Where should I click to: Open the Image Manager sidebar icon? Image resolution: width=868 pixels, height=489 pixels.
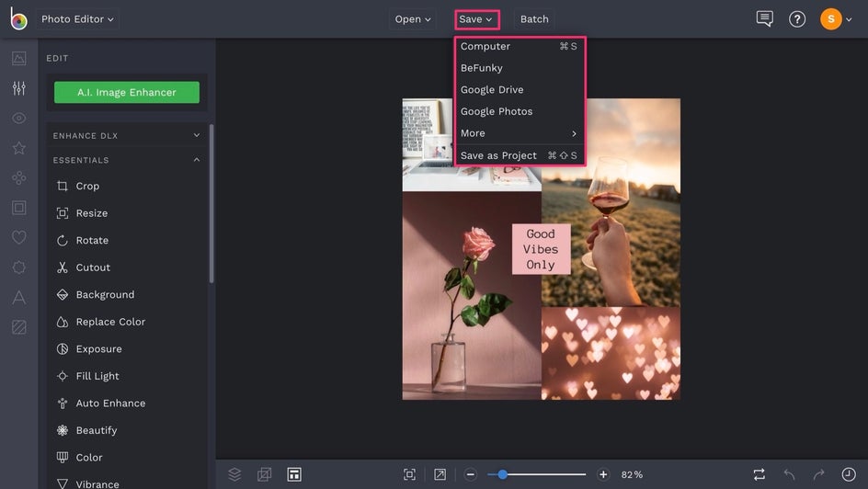coord(18,58)
